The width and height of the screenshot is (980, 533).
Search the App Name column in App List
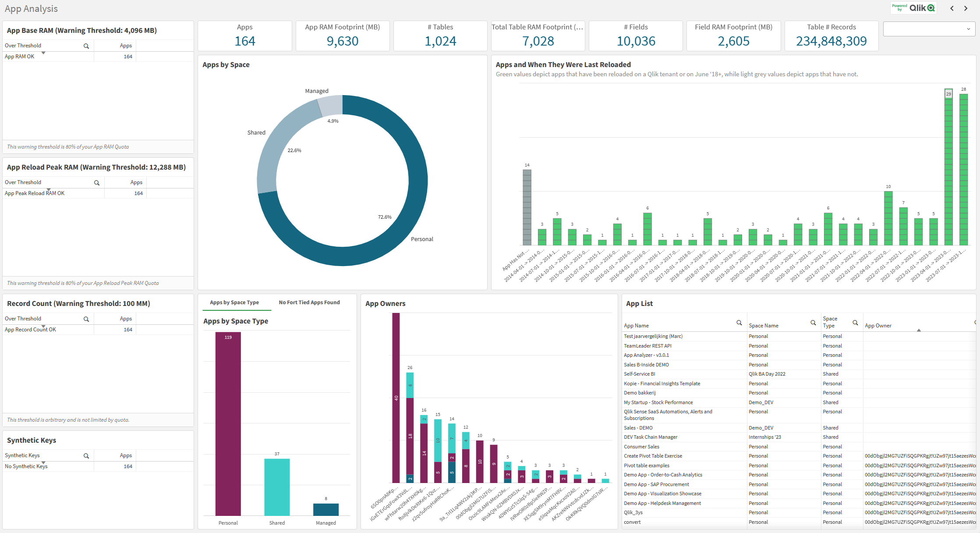click(739, 323)
